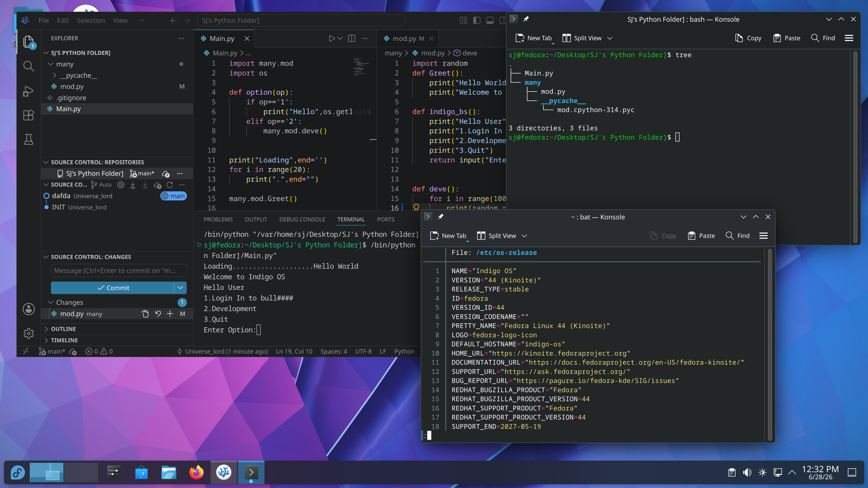This screenshot has width=868, height=488.
Task: Open the Extensions view
Action: (x=29, y=115)
